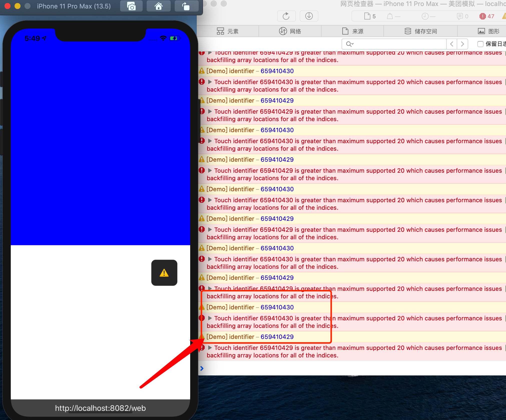Click the previous search result arrow
506x420 pixels.
[x=452, y=44]
